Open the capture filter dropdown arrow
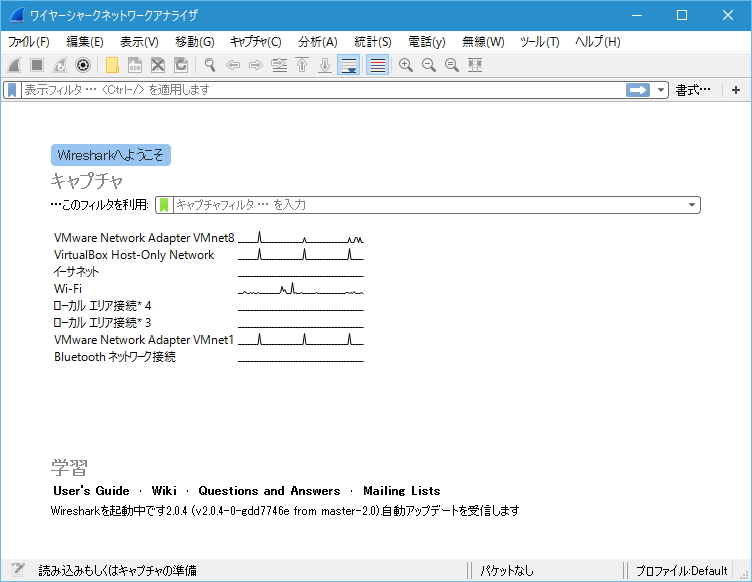 point(692,205)
